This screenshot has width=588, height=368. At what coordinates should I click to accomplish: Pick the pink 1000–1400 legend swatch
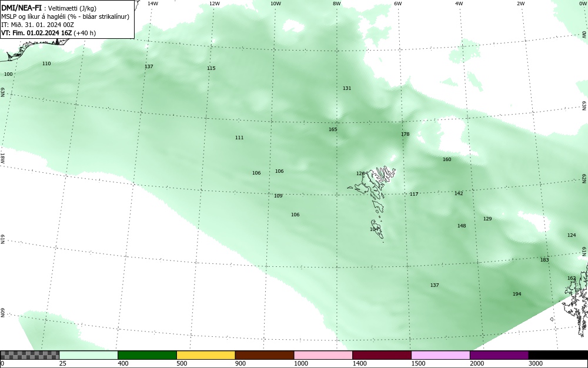[323, 355]
